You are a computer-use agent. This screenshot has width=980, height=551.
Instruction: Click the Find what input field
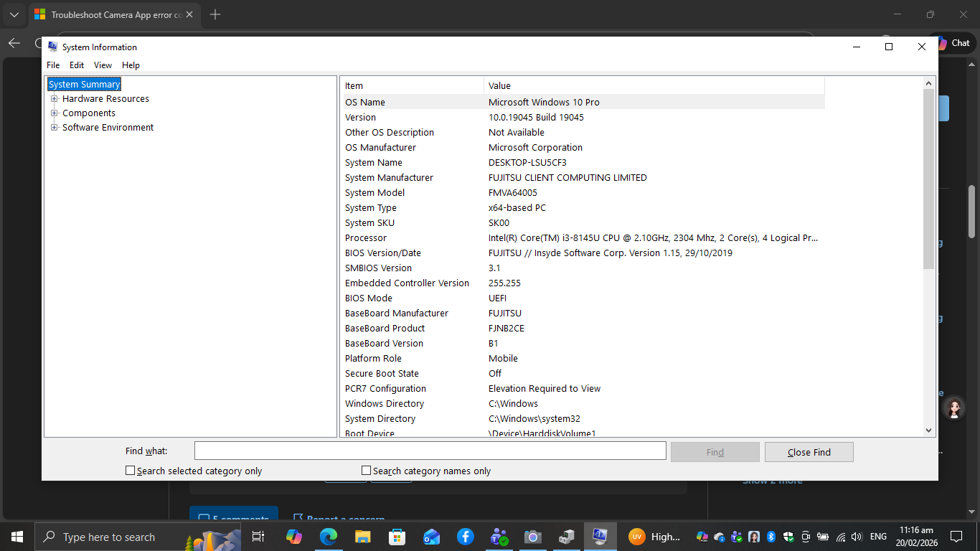[430, 451]
